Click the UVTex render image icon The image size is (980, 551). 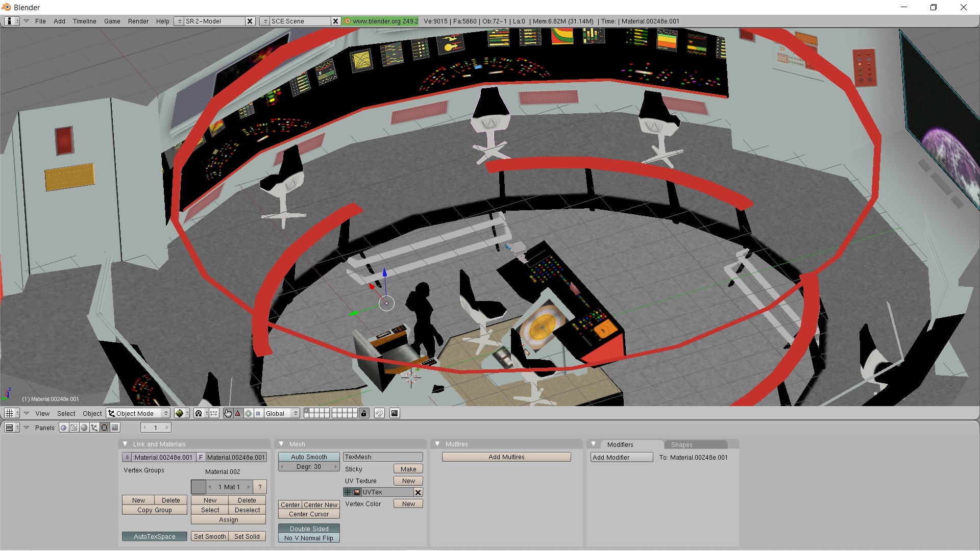click(357, 492)
